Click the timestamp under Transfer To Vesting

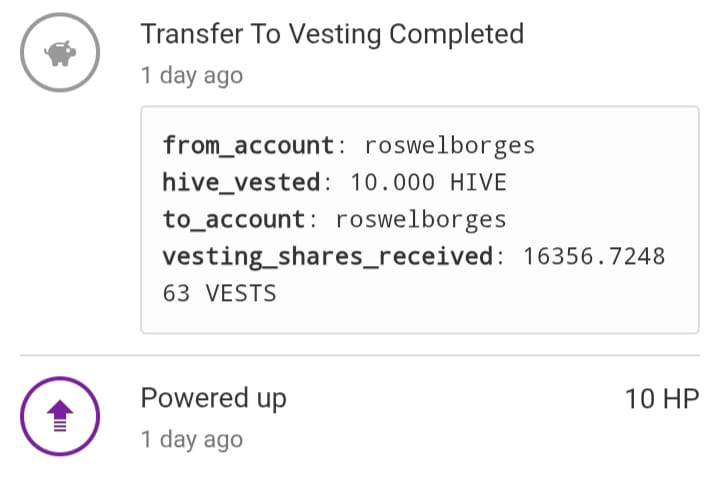[191, 75]
